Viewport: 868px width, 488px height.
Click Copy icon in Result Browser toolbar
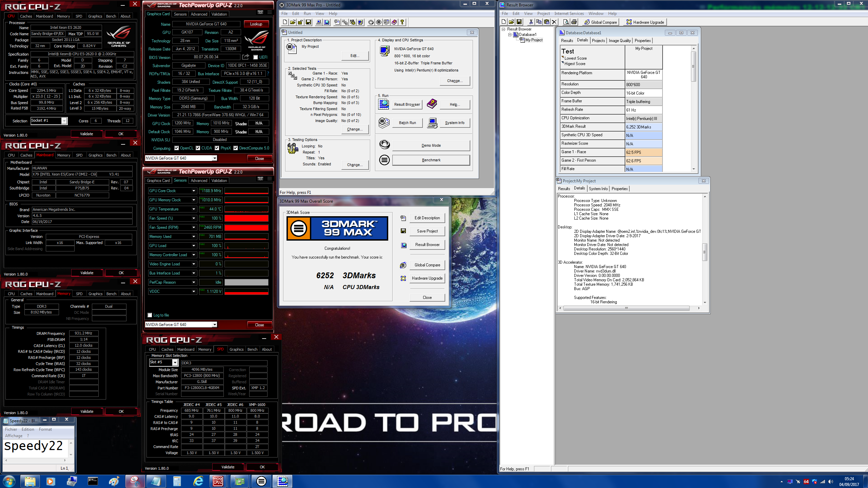(539, 22)
